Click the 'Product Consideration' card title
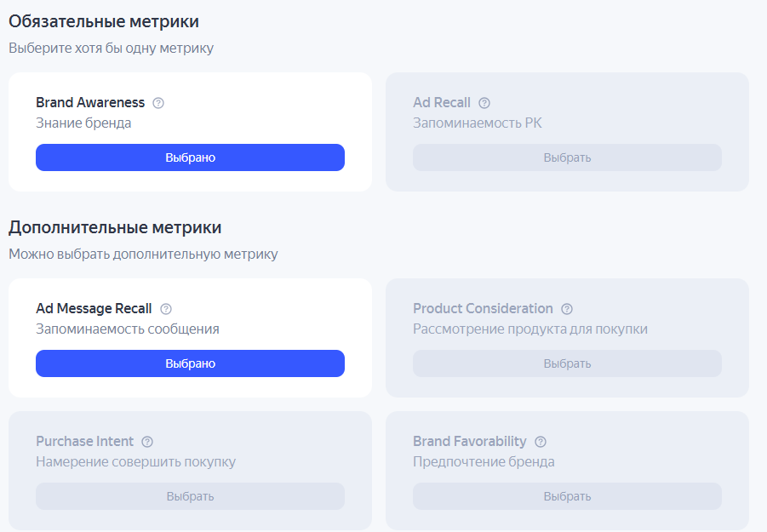This screenshot has height=532, width=767. click(x=483, y=309)
